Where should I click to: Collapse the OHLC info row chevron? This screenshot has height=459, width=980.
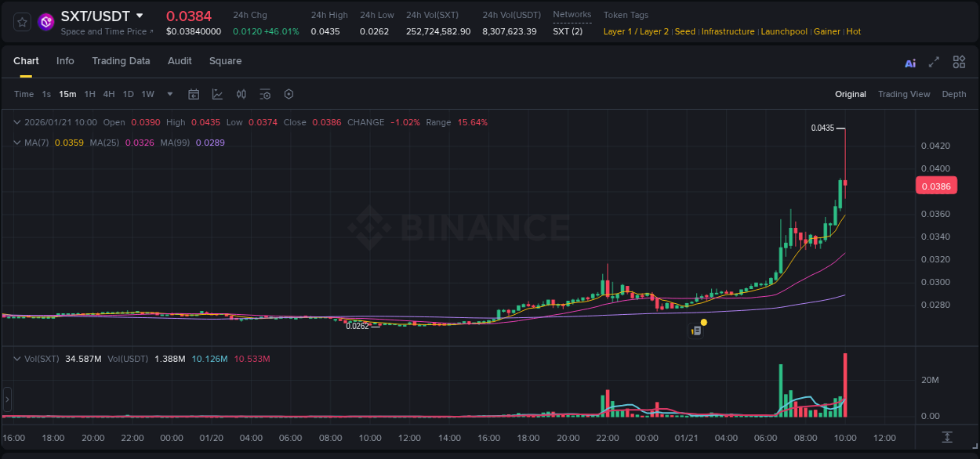click(16, 122)
